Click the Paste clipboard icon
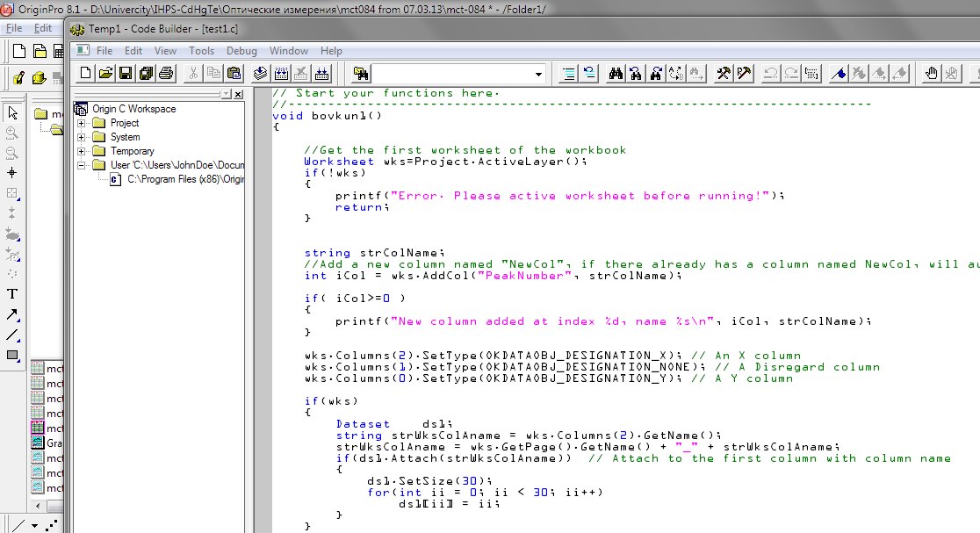The image size is (980, 533). 234,73
